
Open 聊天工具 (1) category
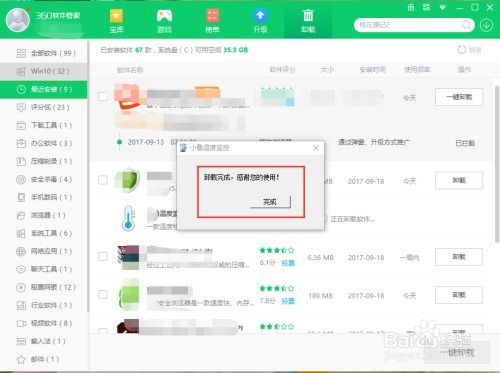point(44,269)
